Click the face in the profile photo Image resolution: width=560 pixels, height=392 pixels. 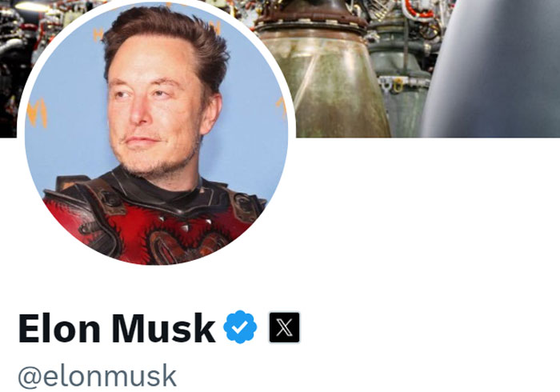pos(157,107)
